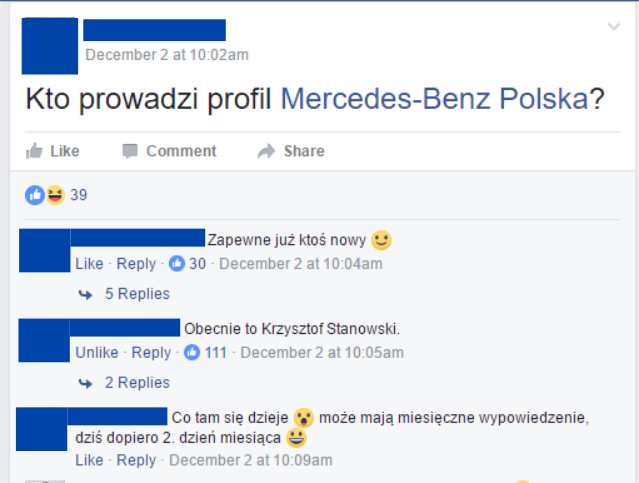This screenshot has height=483, width=639.
Task: Open the post timestamp December 2 at 10:02am
Action: (167, 55)
